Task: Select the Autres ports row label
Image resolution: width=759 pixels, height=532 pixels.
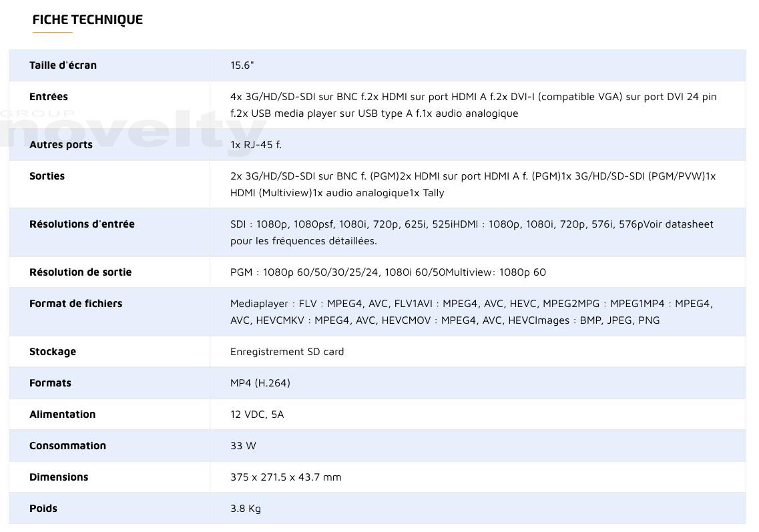Action: tap(61, 145)
